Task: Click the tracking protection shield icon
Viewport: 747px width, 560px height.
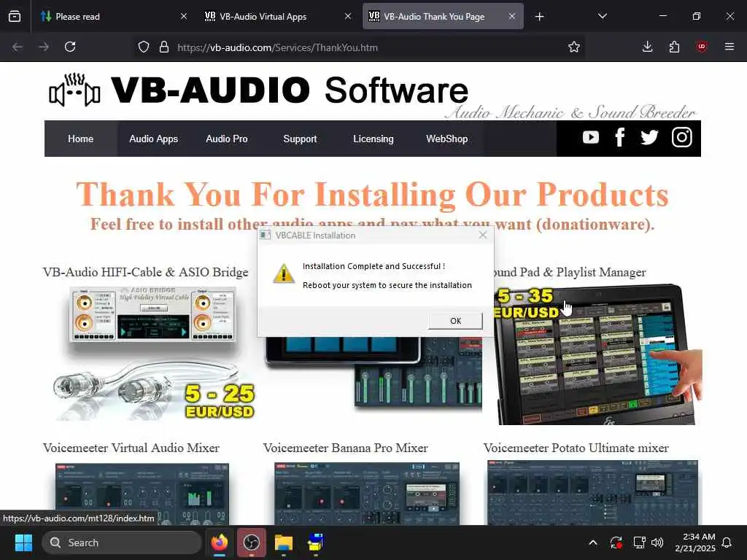Action: point(144,47)
